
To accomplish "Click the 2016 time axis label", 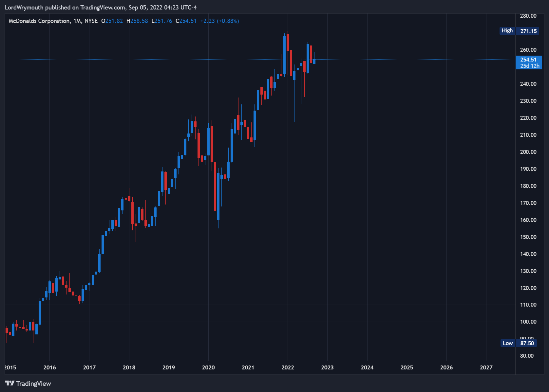I will [50, 367].
